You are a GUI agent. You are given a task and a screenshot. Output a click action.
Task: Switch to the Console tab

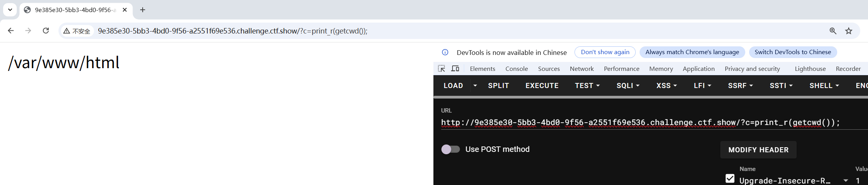pyautogui.click(x=516, y=69)
